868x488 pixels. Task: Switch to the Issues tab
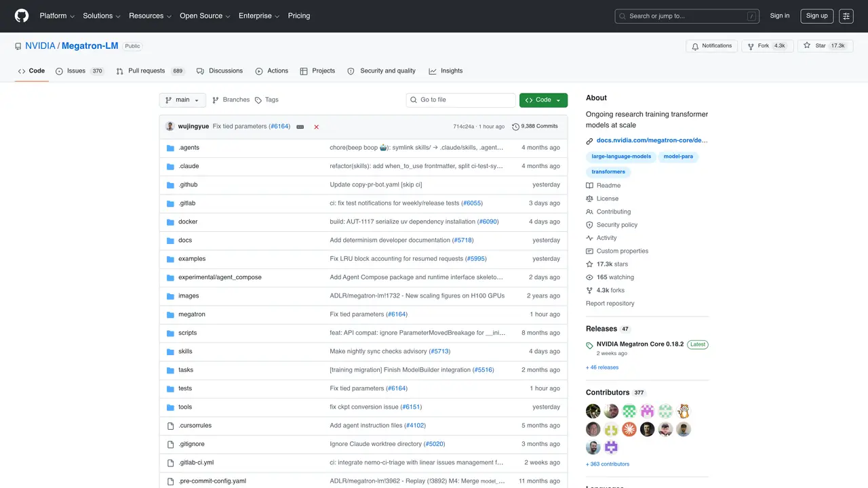click(80, 71)
